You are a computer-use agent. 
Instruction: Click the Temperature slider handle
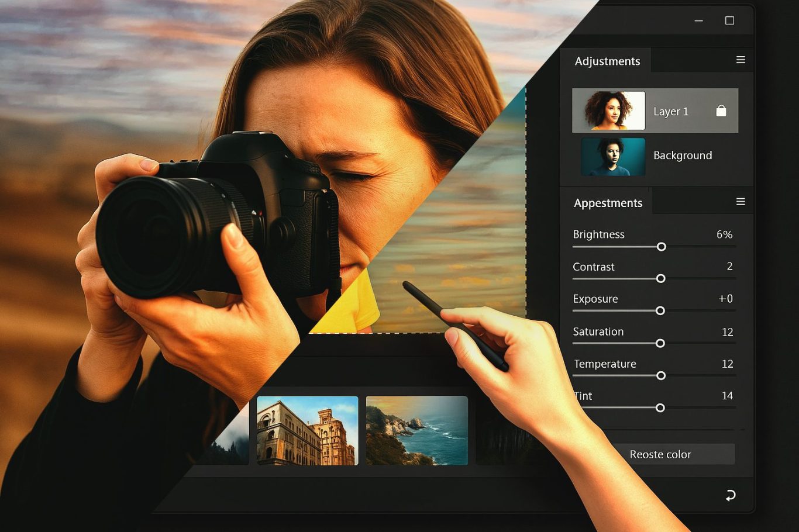pyautogui.click(x=661, y=375)
